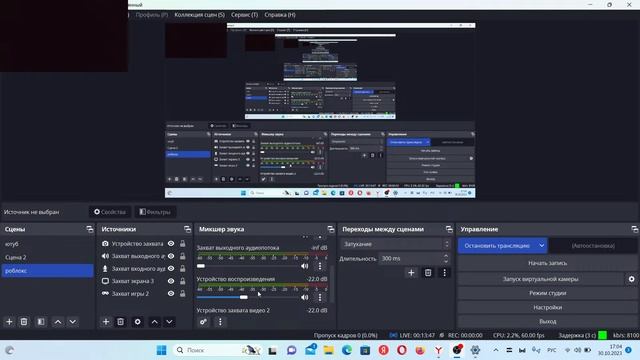Viewport: 640px width, 360px height.
Task: Open Настройки from controls panel
Action: tap(547, 307)
